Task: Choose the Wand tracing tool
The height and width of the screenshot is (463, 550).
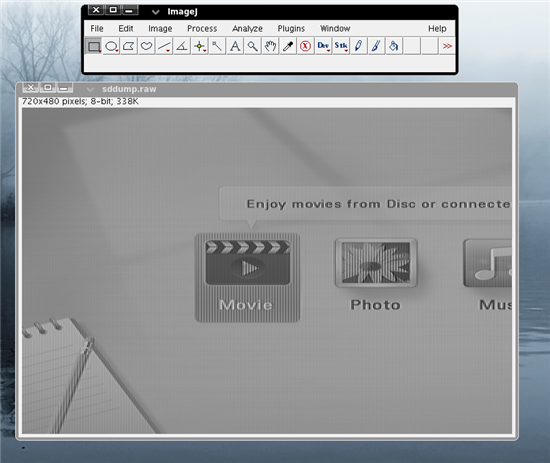Action: [x=217, y=46]
